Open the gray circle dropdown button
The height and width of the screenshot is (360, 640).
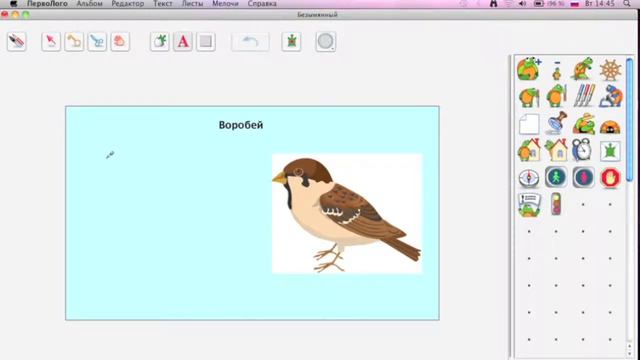pyautogui.click(x=326, y=42)
